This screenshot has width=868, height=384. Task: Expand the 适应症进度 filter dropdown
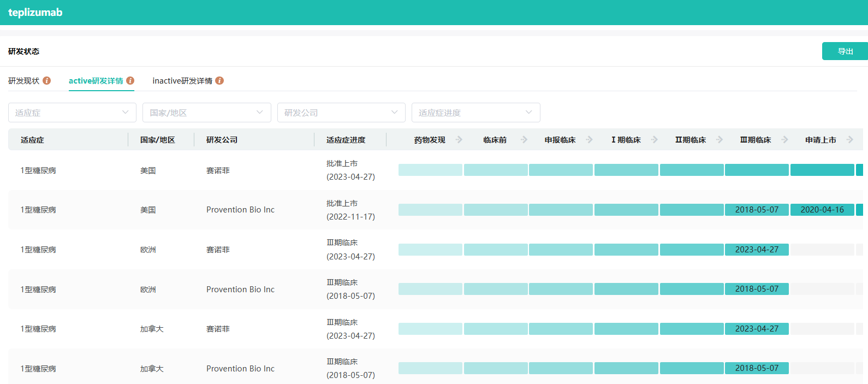point(475,113)
